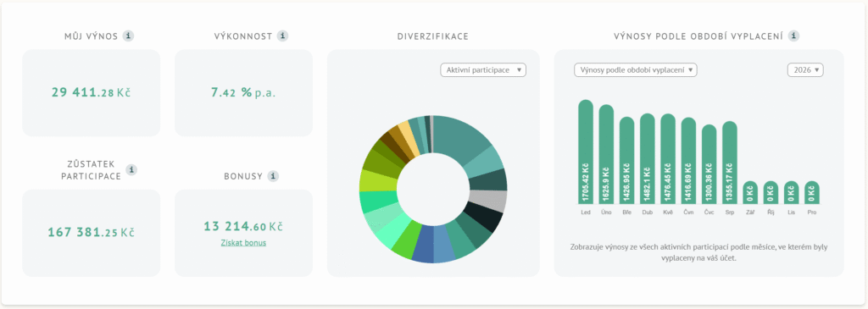Click the Led bar showing 1705.42 Kč
The image size is (868, 309).
pyautogui.click(x=586, y=152)
